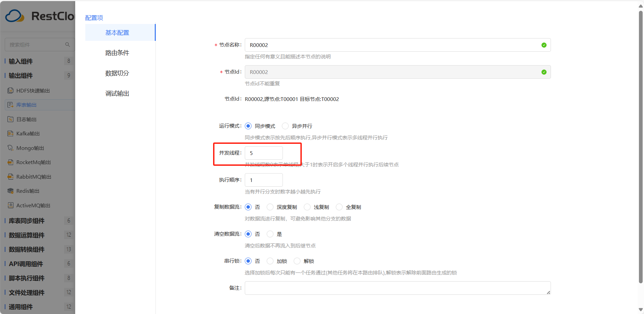Click 源节点:T00001 目标节点:T00002 info text
This screenshot has height=314, width=644.
[301, 99]
